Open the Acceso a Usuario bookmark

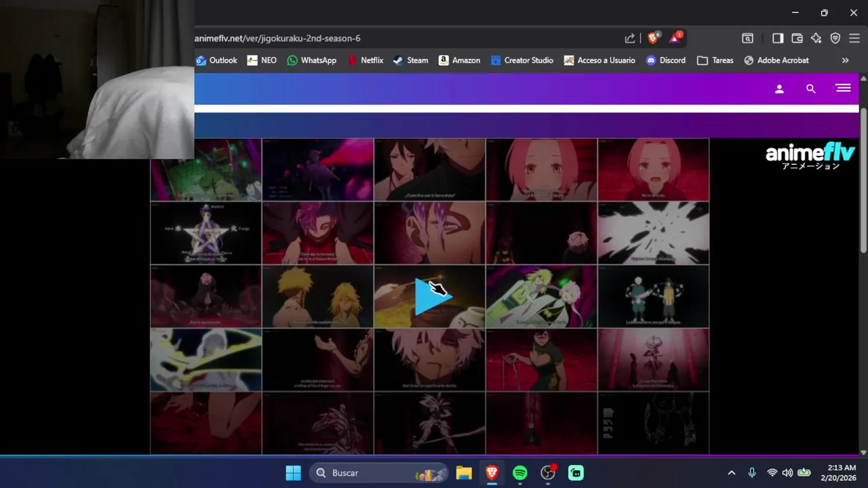pyautogui.click(x=599, y=60)
